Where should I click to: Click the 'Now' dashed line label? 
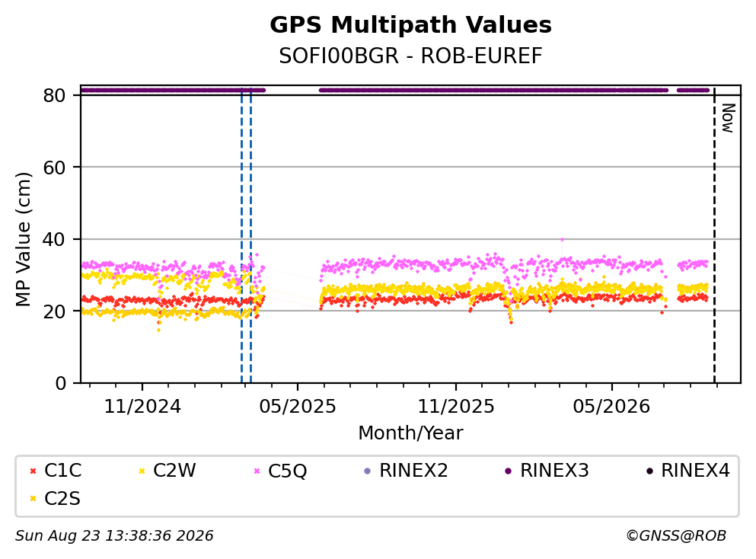728,118
